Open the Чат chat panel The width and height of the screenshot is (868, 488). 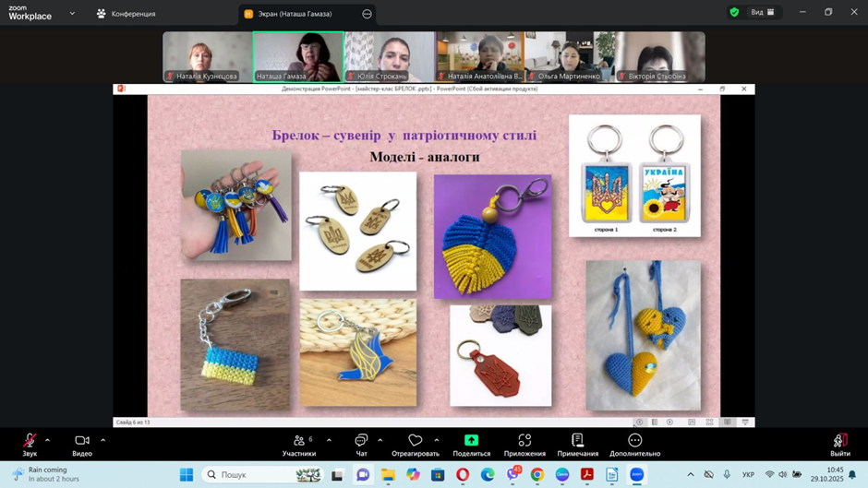361,444
